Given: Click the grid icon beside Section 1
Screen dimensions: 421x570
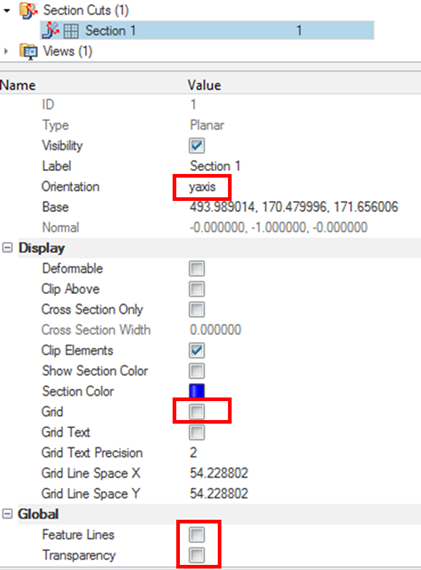Looking at the screenshot, I should 71,31.
